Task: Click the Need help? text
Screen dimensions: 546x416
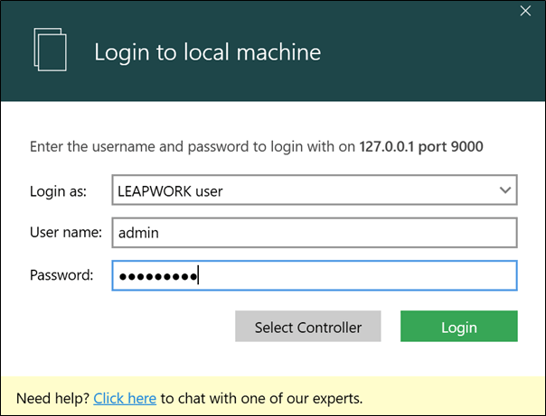Action: [53, 398]
